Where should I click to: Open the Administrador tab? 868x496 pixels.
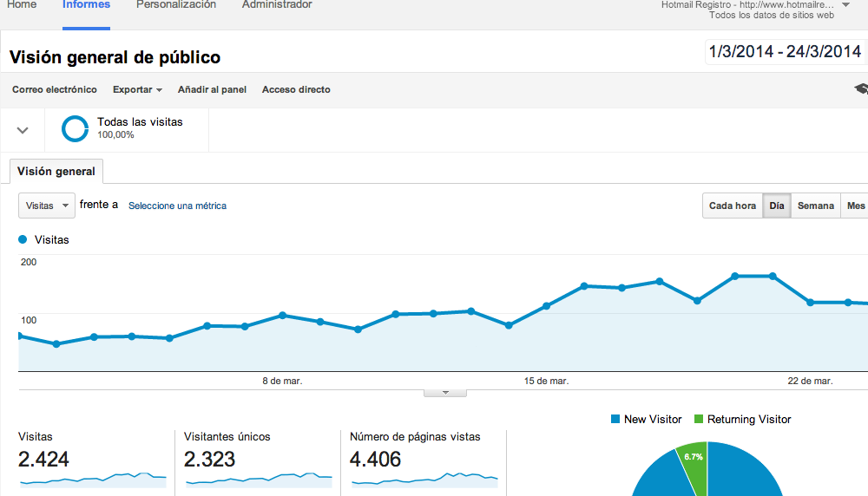(x=277, y=5)
